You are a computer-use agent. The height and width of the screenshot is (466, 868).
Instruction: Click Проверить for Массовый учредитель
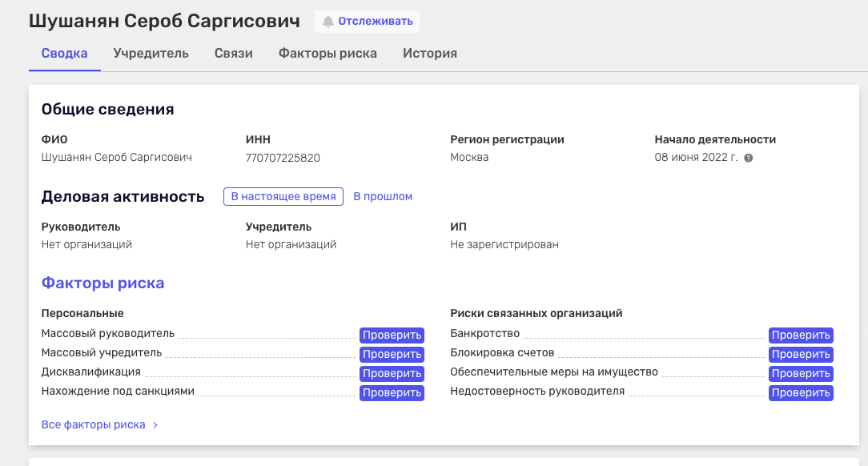tap(392, 354)
